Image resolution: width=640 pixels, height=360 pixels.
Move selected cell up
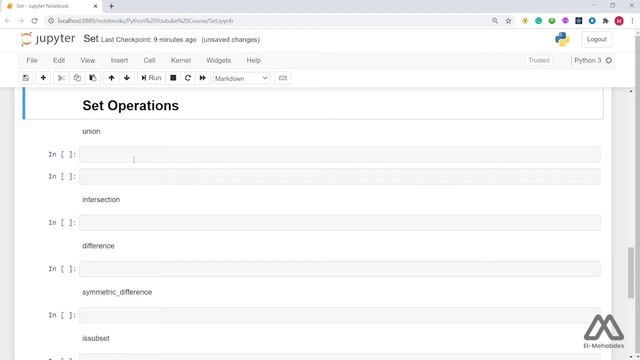pyautogui.click(x=111, y=78)
